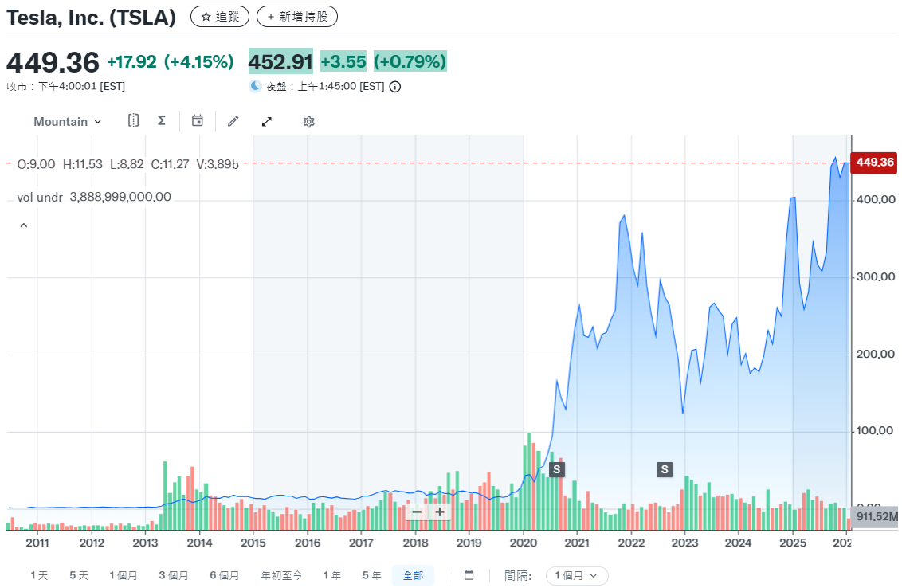
Task: Switch to 年初至今 range
Action: pos(282,575)
